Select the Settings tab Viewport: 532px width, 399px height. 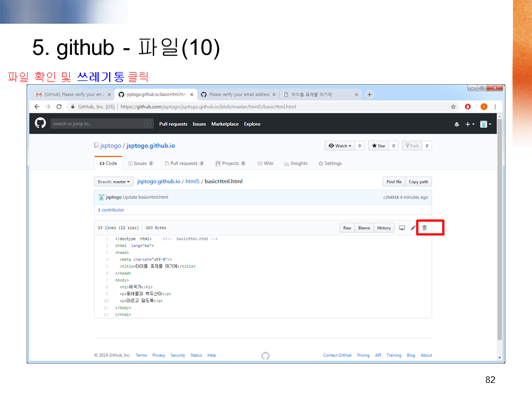[330, 163]
